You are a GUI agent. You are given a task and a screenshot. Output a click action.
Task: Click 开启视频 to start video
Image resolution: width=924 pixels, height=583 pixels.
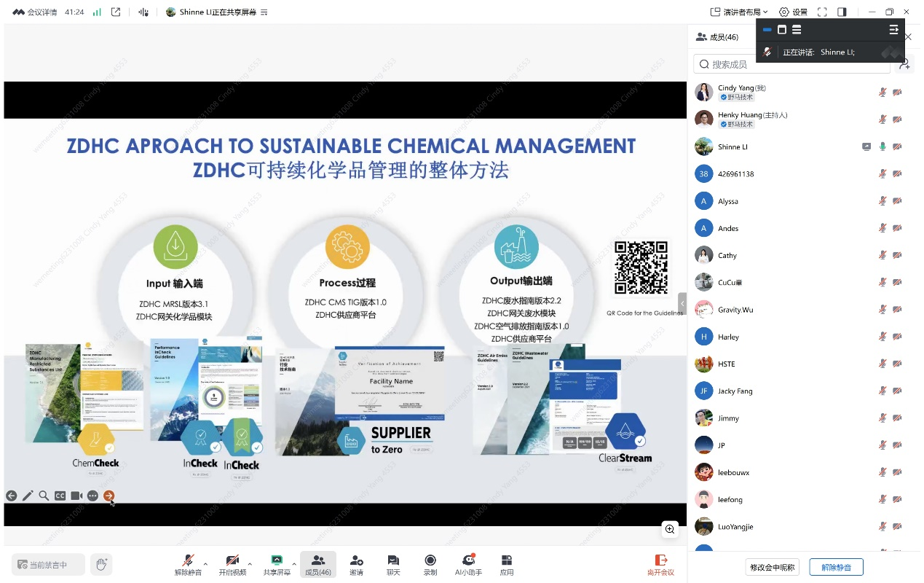point(232,565)
